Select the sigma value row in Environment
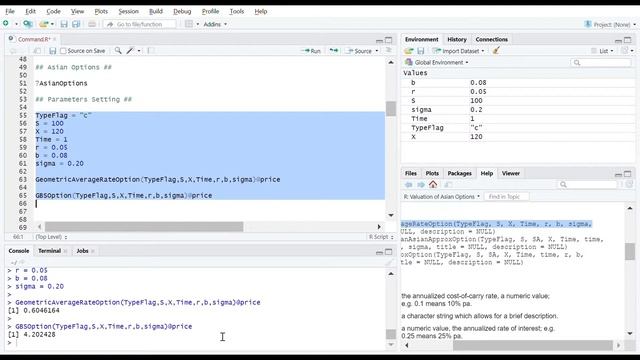This screenshot has width=640, height=360. (518, 110)
